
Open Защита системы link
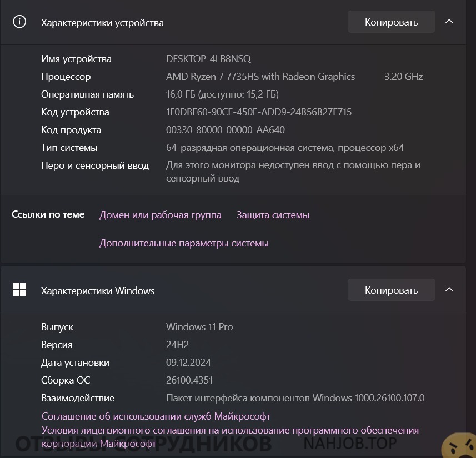[x=273, y=215]
